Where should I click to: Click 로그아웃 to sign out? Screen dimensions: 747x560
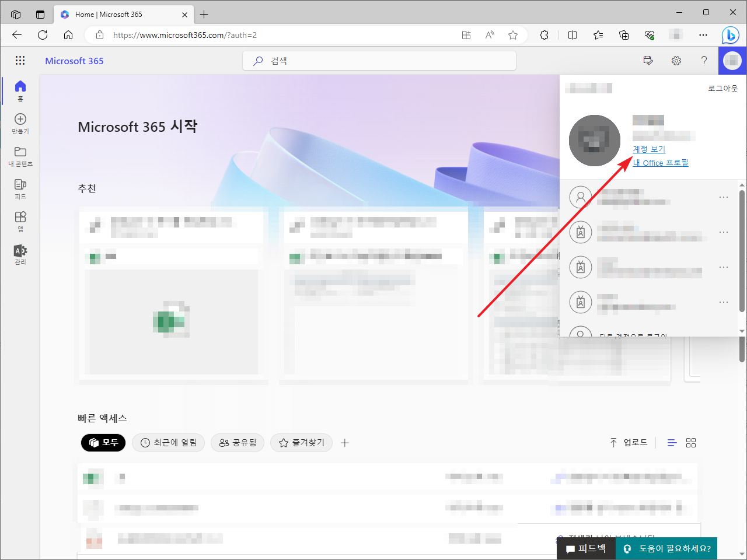click(723, 89)
